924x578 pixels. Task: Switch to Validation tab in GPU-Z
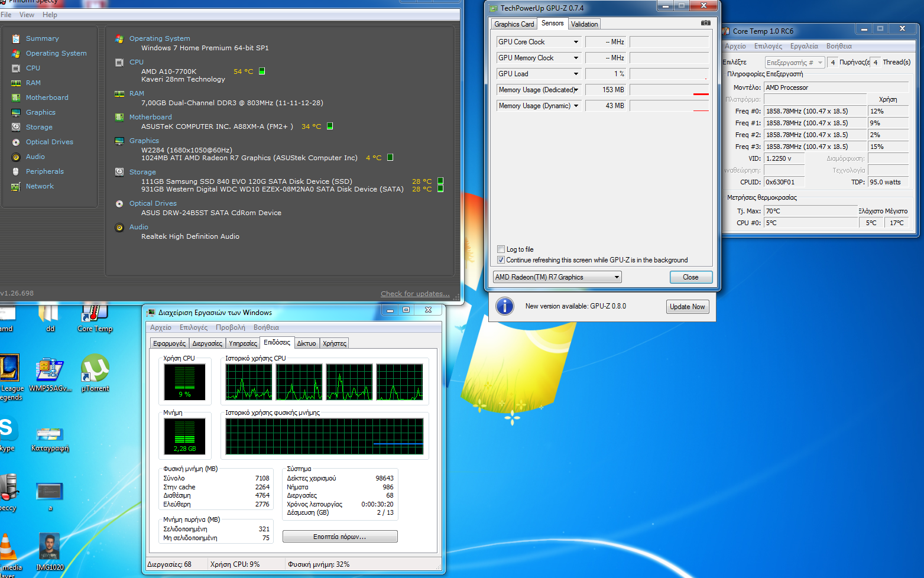(x=584, y=24)
